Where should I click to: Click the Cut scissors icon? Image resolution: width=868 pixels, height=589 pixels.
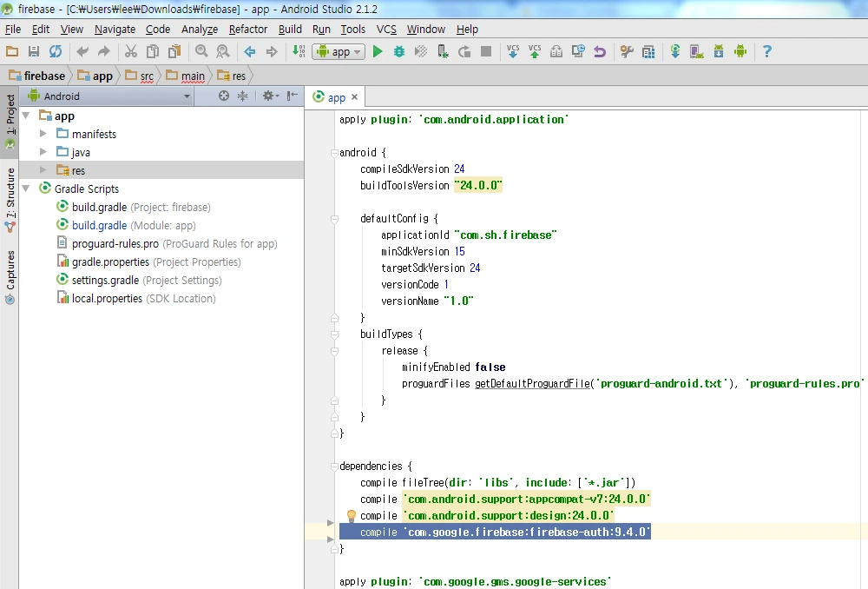pos(131,52)
